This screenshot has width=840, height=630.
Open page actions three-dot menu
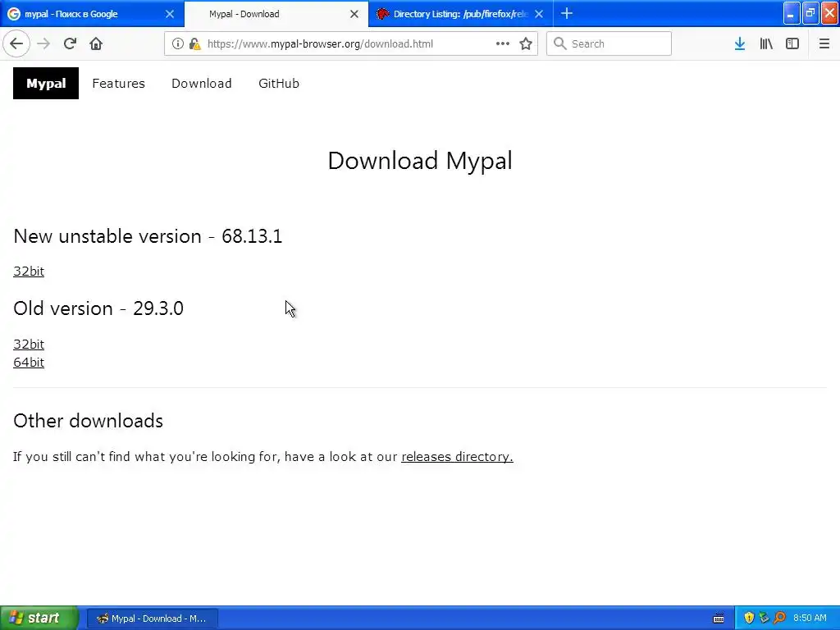503,43
